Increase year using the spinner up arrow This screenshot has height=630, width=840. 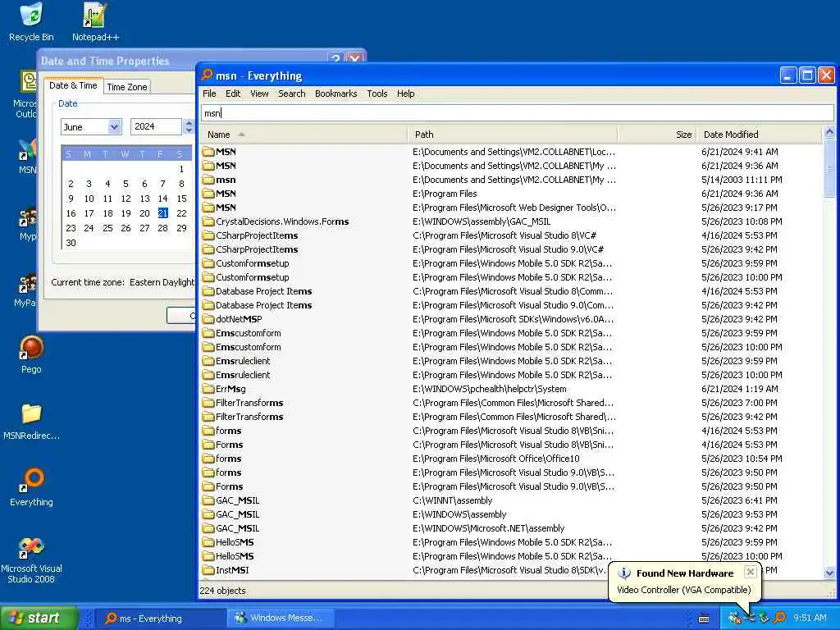tap(189, 123)
